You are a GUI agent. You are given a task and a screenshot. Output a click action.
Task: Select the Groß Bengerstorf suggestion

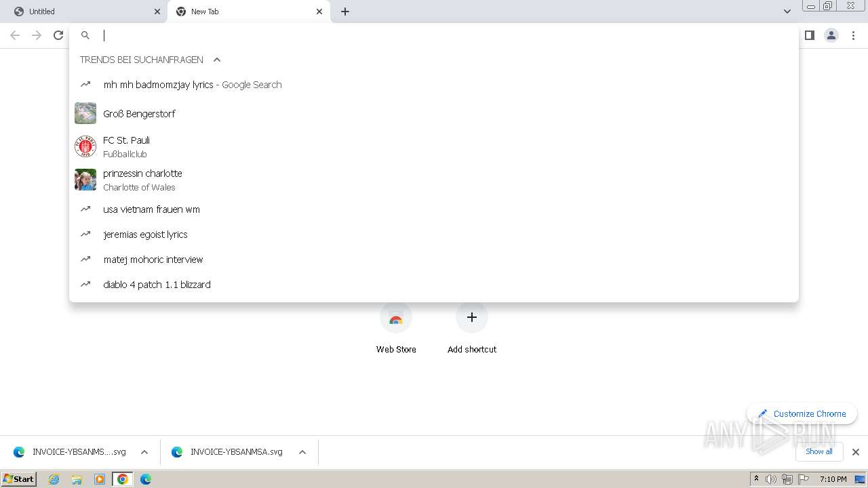point(434,113)
